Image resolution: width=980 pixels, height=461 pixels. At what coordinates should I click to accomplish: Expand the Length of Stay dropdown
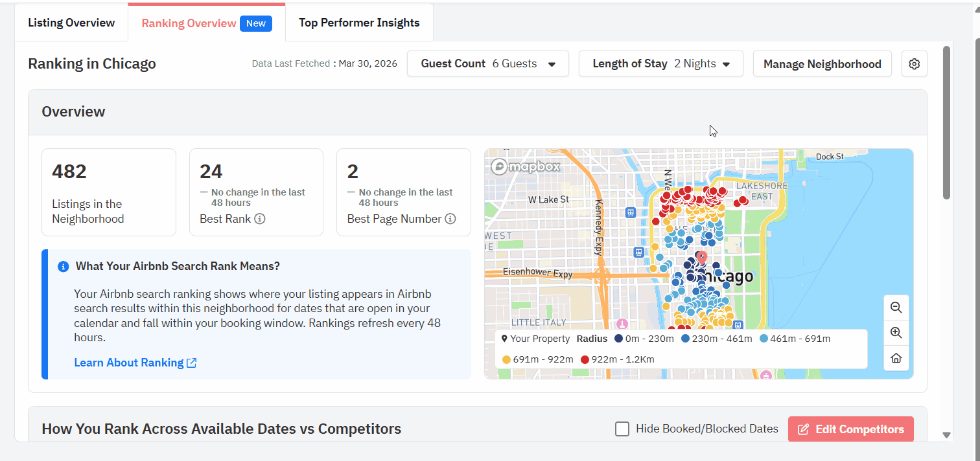[660, 63]
